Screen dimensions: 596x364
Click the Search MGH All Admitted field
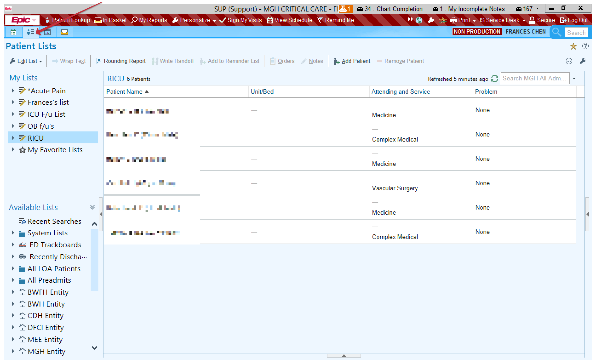tap(535, 79)
